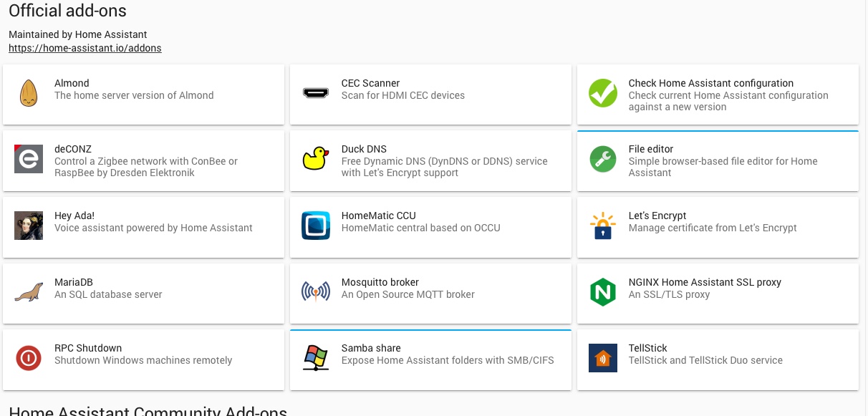The image size is (868, 416).
Task: Click the MariaDB seal icon
Action: [x=29, y=292]
